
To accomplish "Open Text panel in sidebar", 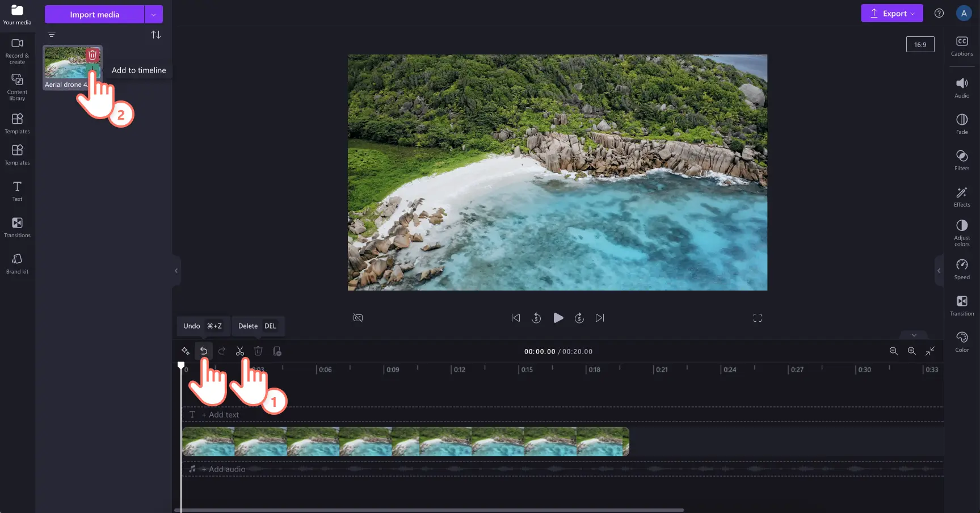I will [17, 191].
